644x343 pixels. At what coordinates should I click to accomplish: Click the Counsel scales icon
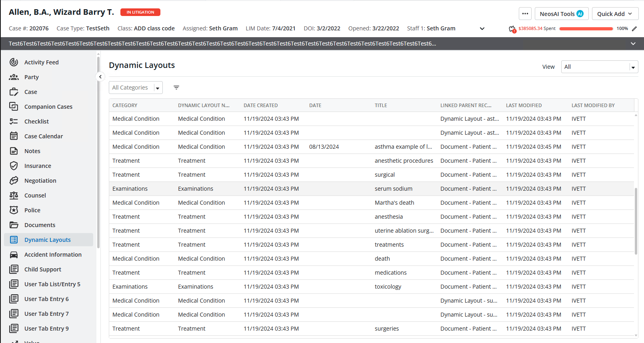[14, 195]
